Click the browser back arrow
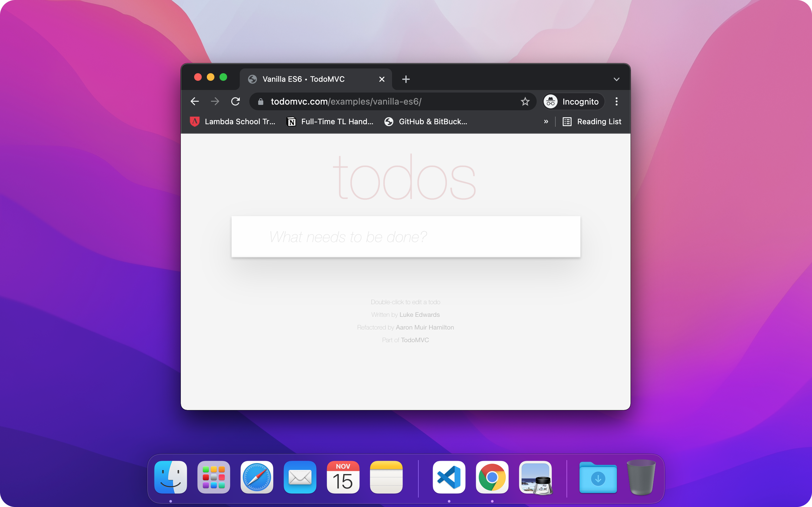The image size is (812, 507). [x=195, y=101]
